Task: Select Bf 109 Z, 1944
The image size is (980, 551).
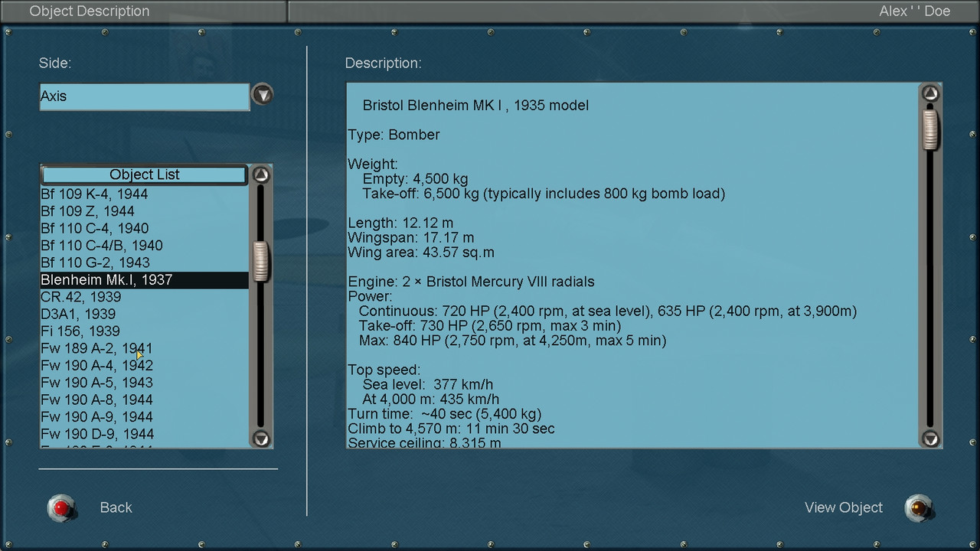Action: tap(145, 211)
